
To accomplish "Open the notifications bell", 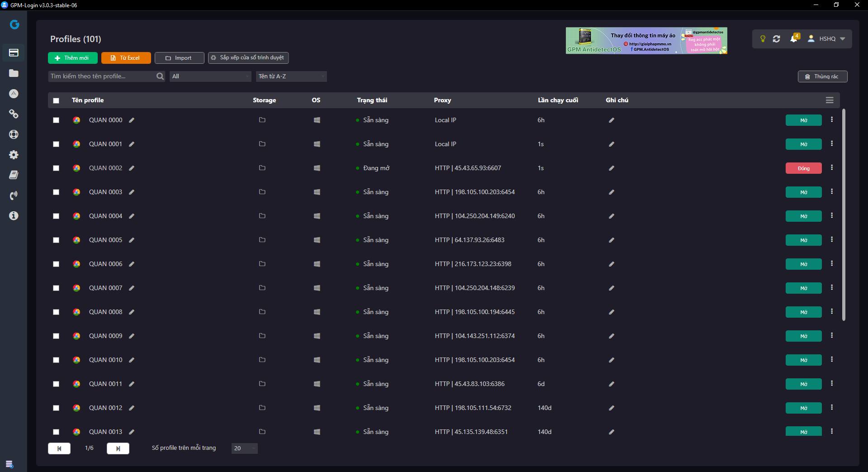I will [x=793, y=39].
